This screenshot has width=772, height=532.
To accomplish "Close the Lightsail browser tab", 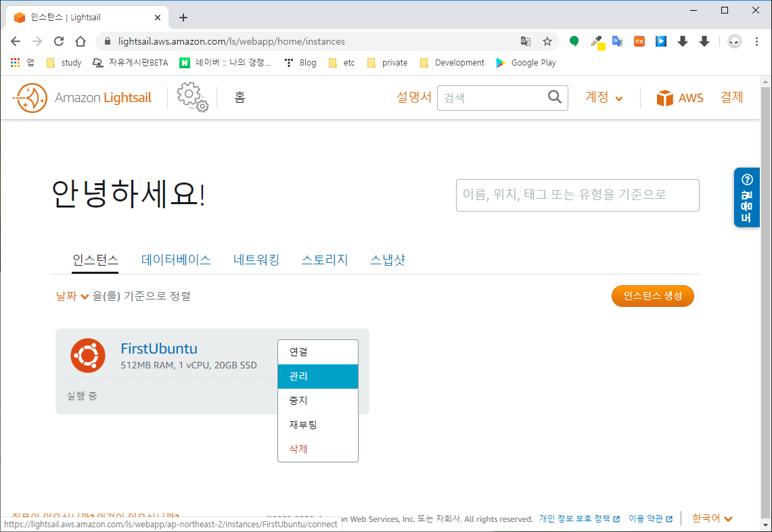I will click(158, 18).
